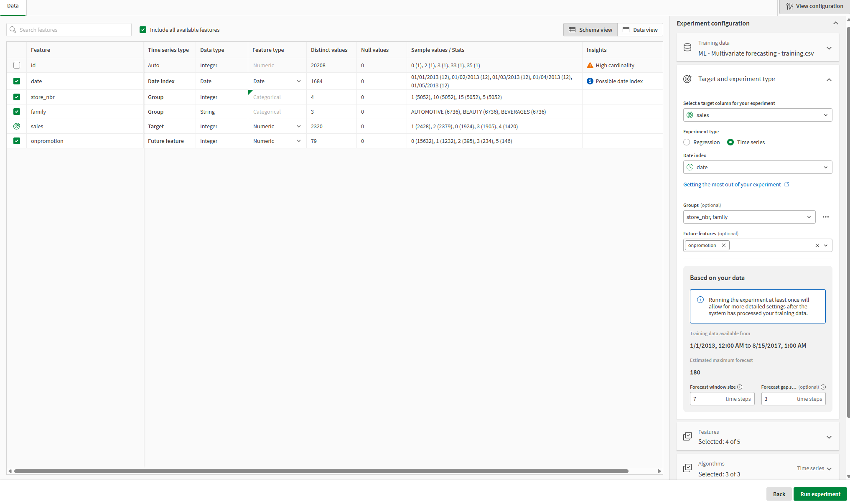This screenshot has width=850, height=504.
Task: Click the target icon next to the sales feature
Action: coord(17,126)
